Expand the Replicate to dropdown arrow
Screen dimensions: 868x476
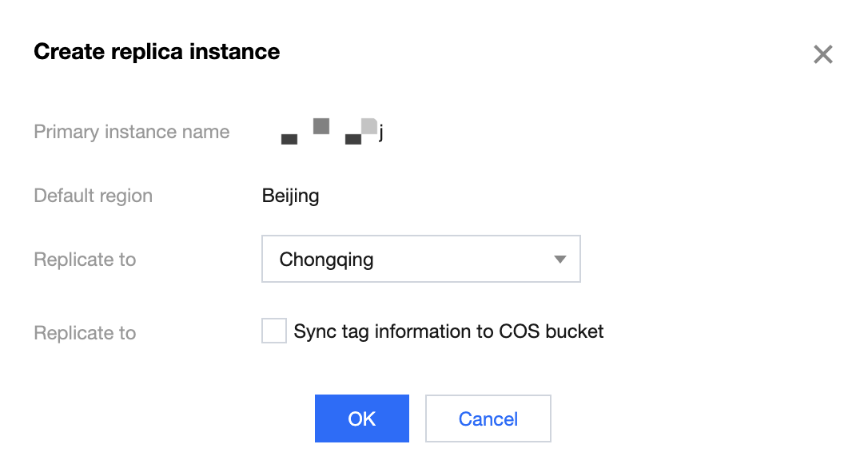tap(559, 260)
